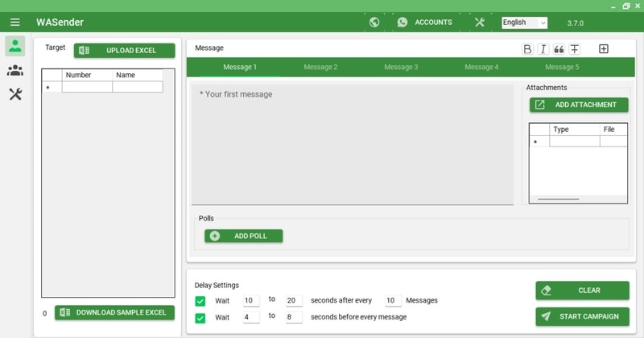Image resolution: width=644 pixels, height=338 pixels.
Task: Click the Name column header
Action: coord(137,75)
